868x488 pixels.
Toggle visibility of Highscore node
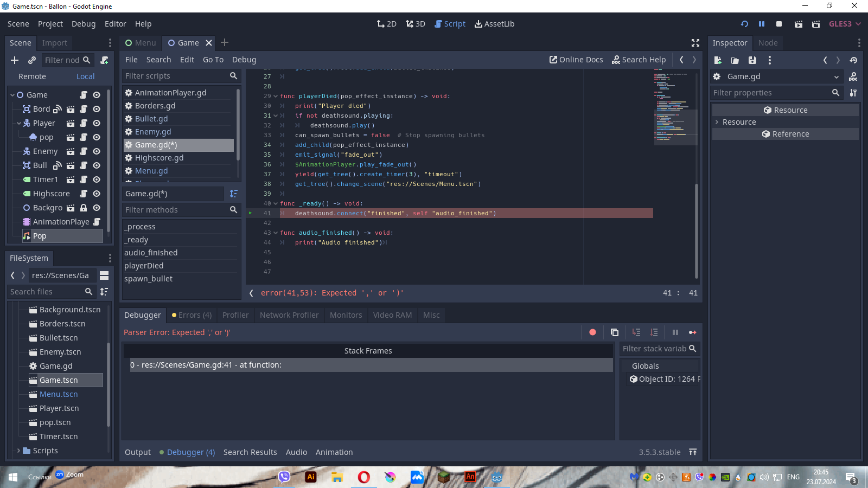(x=97, y=194)
